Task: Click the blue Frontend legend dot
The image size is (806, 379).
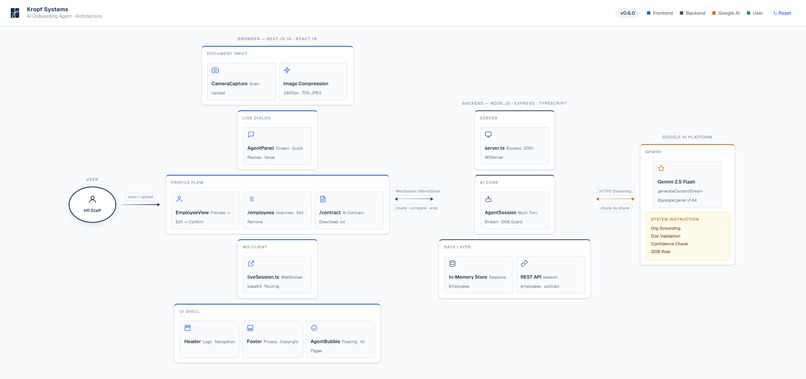Action: coord(649,13)
